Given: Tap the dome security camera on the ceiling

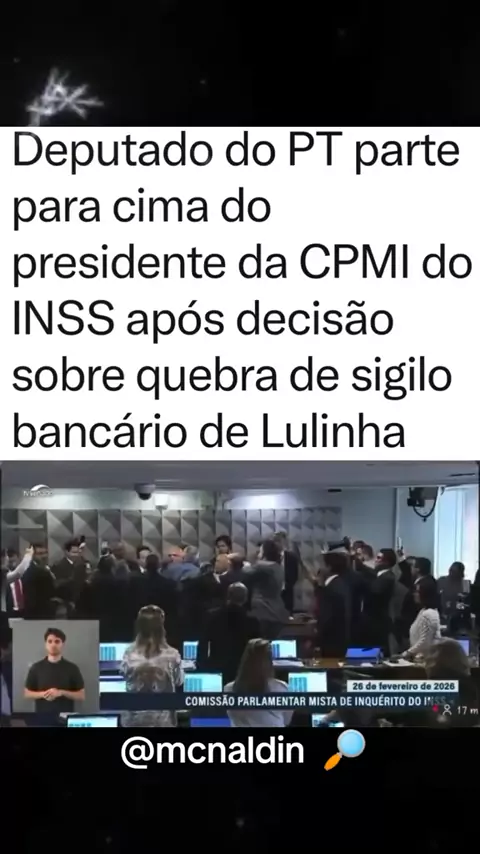Looking at the screenshot, I should pos(144,491).
